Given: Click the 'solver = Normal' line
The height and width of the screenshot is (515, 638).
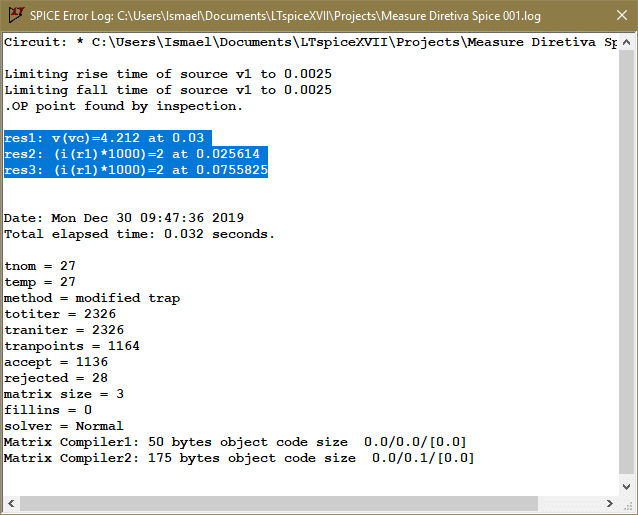Looking at the screenshot, I should 64,426.
